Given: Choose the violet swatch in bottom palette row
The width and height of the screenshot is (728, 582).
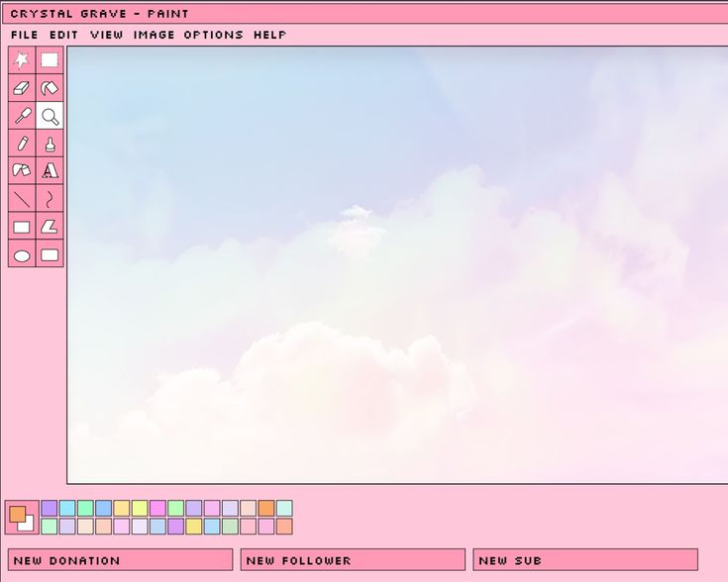Looking at the screenshot, I should (x=176, y=527).
